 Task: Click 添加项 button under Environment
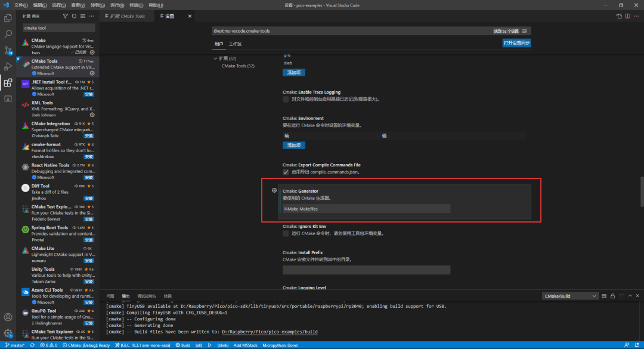293,145
